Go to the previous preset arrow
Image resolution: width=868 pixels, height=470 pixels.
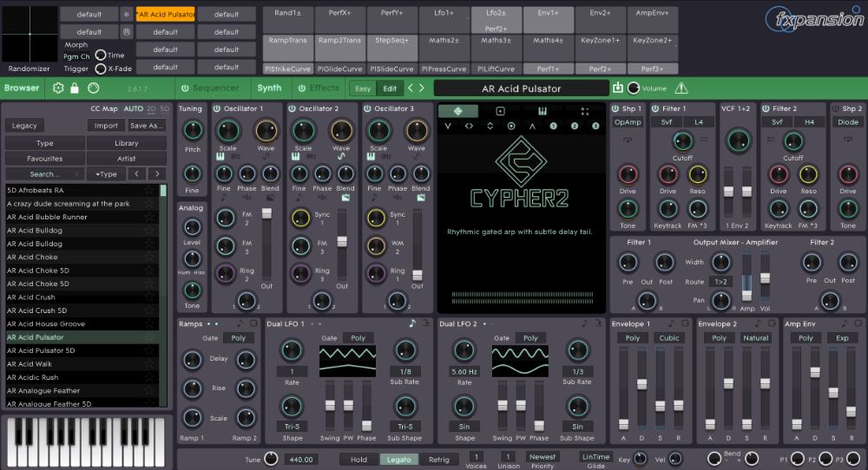411,88
